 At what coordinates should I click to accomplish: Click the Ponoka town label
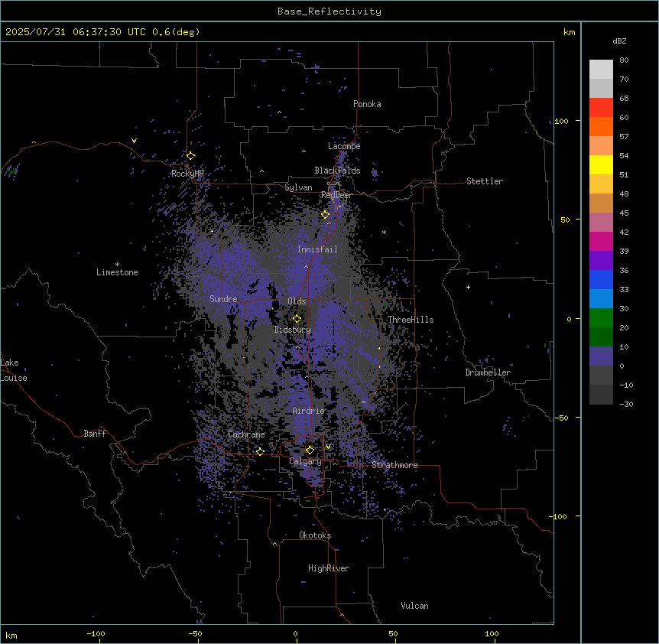[x=367, y=104]
